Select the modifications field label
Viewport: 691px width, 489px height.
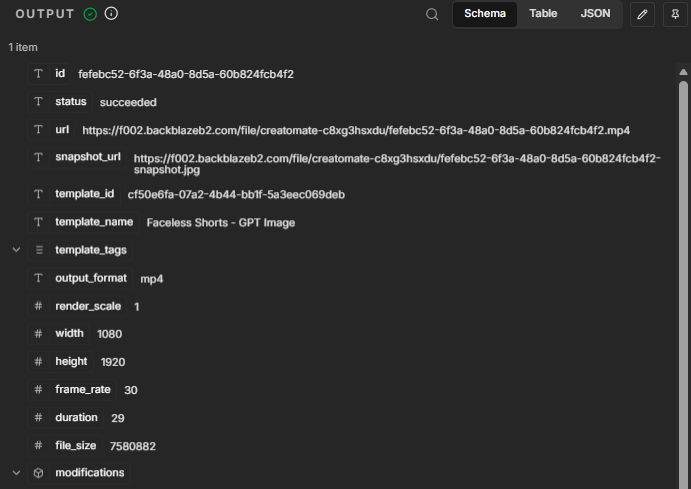pos(89,473)
